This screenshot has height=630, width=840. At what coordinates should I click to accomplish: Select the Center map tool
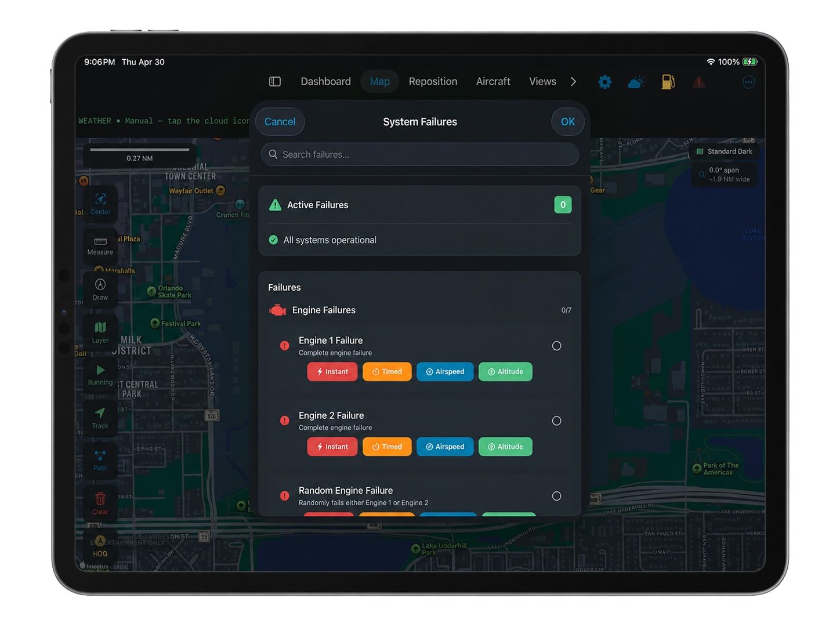100,204
